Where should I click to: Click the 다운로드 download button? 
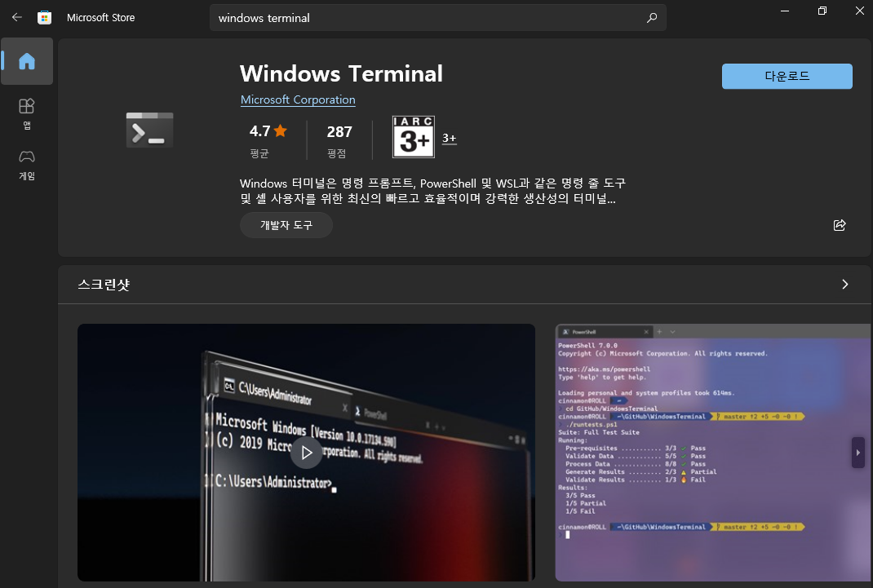787,76
